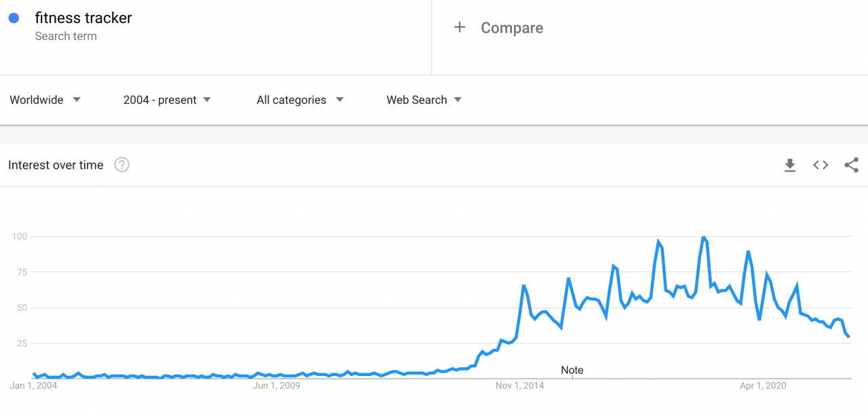Click the Search term label
868x416 pixels.
tap(66, 37)
